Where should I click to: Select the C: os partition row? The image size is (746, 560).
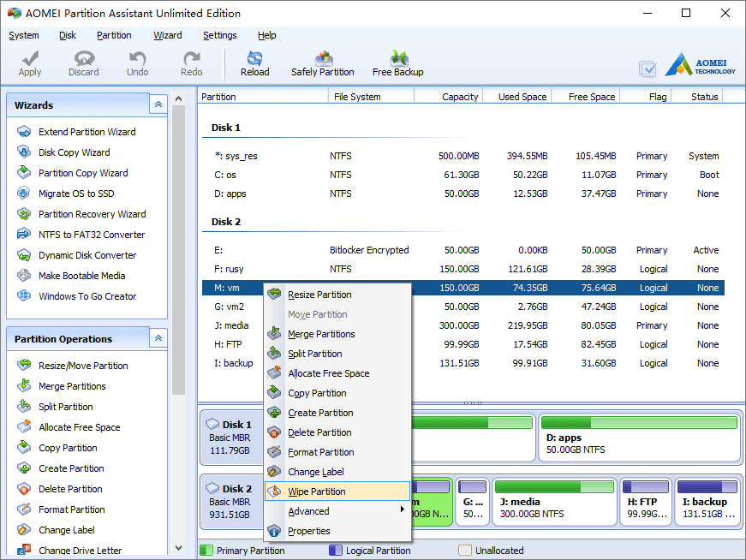pos(463,175)
